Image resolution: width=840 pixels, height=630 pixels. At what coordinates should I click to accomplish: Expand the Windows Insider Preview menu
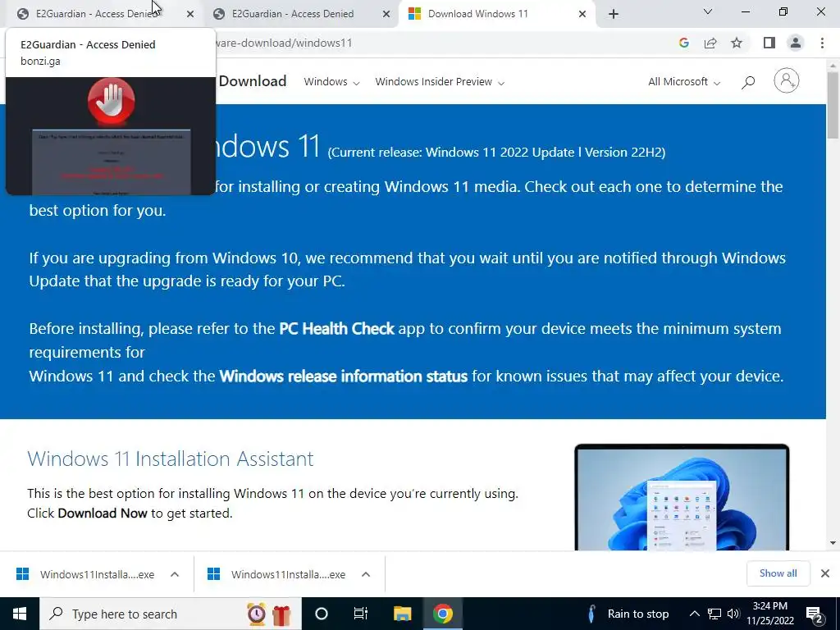coord(440,82)
